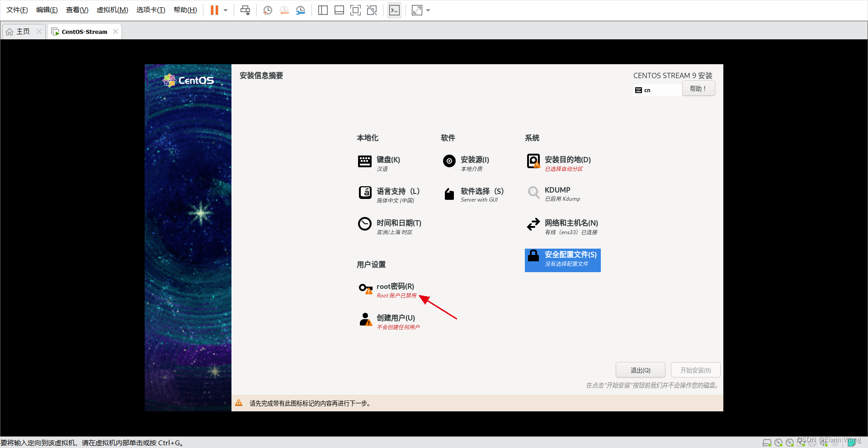Click the 亚洲/上海 时区 subtitle
The width and height of the screenshot is (868, 448).
click(x=395, y=232)
